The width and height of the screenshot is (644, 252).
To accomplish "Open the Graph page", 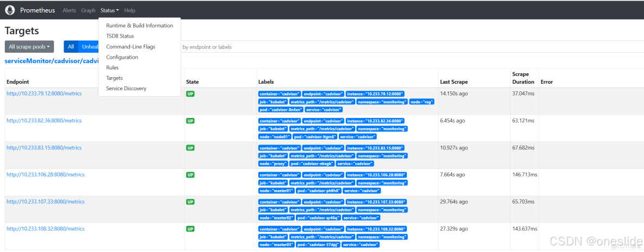I will 88,10.
